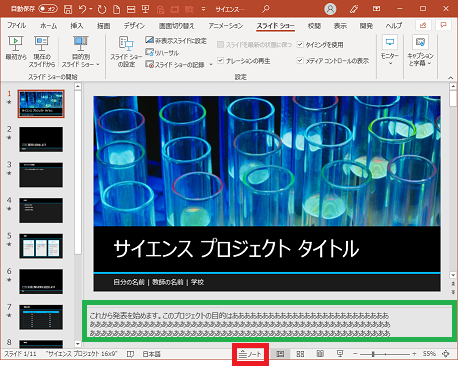
Task: Click the slide counter スライド 1/11
Action: click(x=20, y=354)
